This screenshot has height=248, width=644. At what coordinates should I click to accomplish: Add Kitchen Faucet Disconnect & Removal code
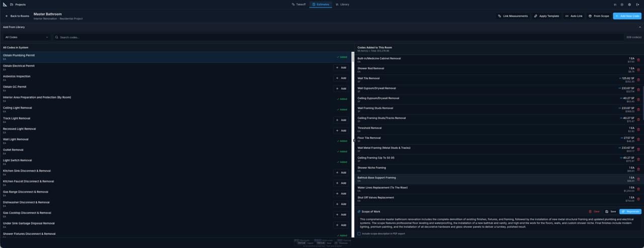pyautogui.click(x=341, y=183)
